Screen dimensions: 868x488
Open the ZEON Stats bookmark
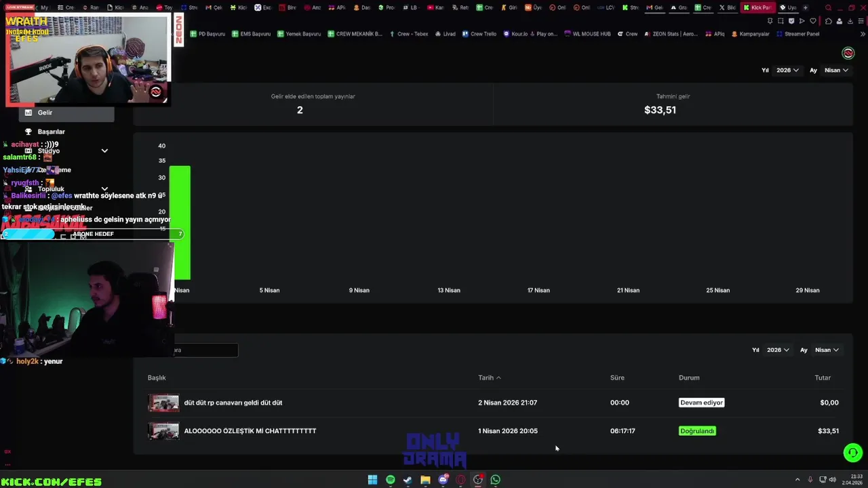670,34
